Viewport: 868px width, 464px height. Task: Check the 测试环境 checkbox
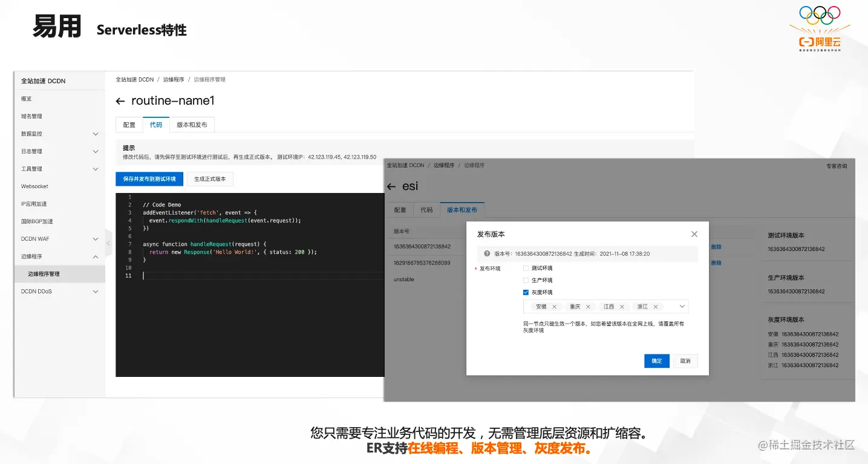tap(526, 268)
